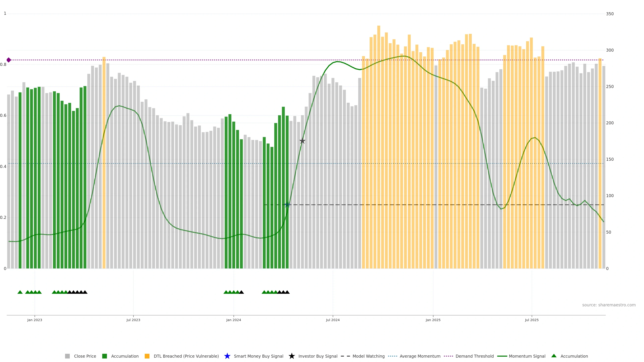Click the green square Accumulation legend icon
Viewport: 644px width, 362px height.
104,356
